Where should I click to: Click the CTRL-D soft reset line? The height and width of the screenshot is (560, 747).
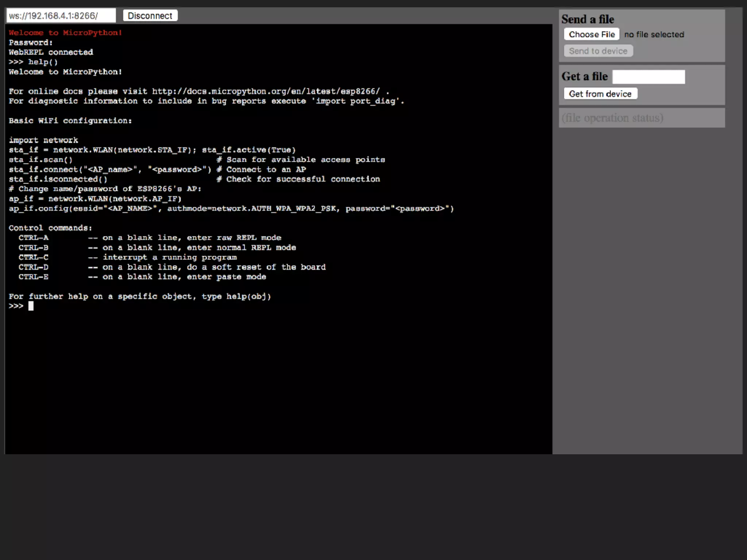(x=171, y=267)
